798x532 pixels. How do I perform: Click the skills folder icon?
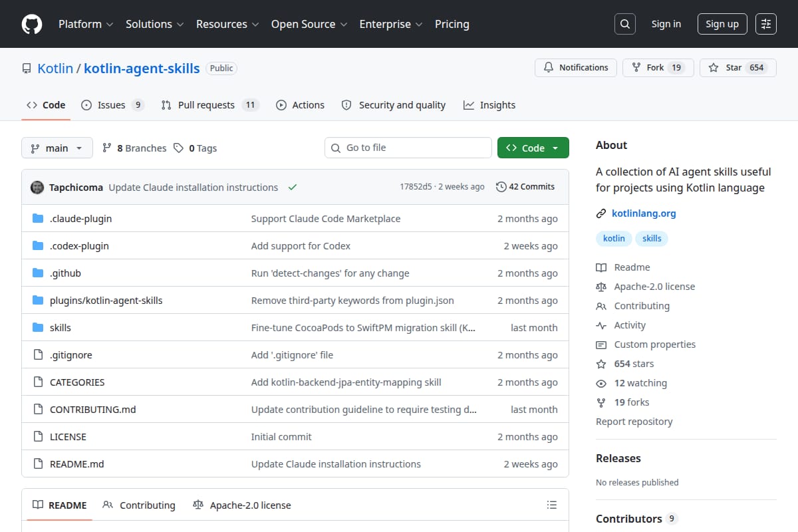pyautogui.click(x=38, y=328)
